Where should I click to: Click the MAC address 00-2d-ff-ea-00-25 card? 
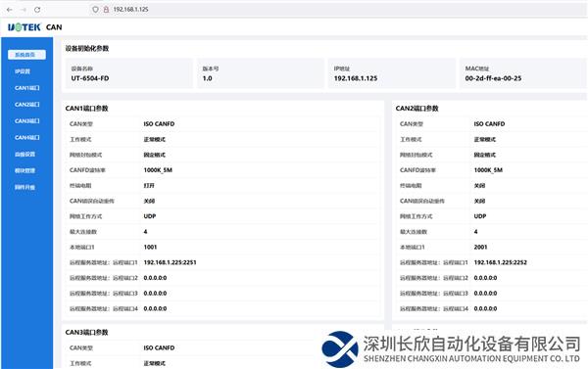[523, 73]
